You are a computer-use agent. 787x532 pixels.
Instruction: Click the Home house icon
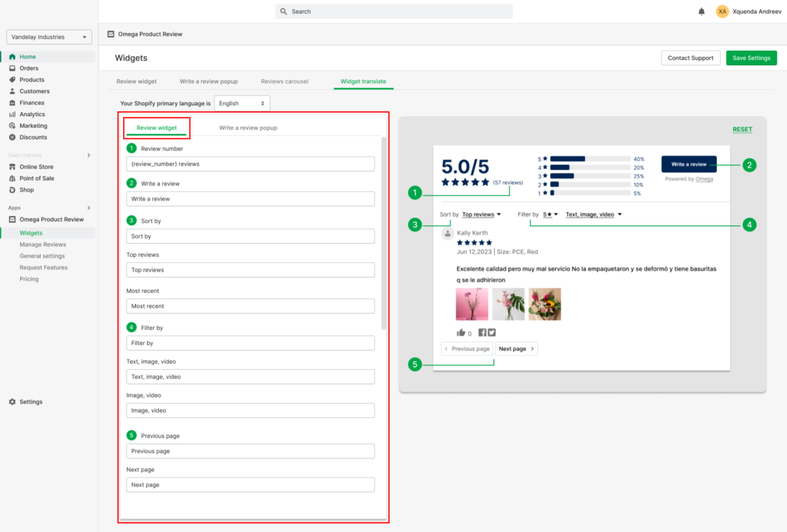(12, 57)
